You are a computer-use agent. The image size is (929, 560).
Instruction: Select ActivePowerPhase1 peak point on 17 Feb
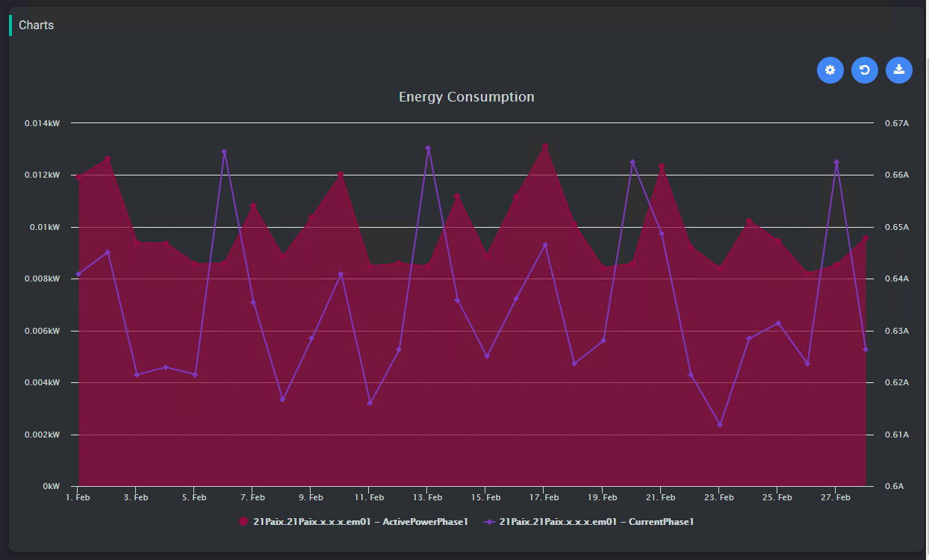545,146
